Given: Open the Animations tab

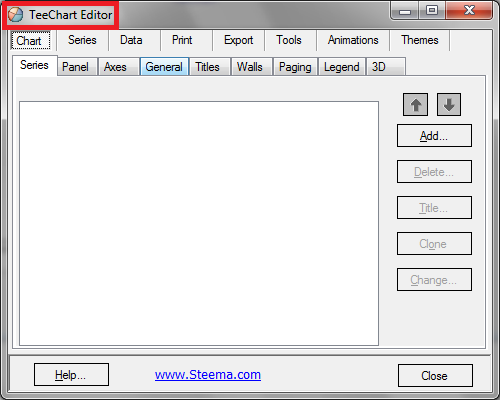Looking at the screenshot, I should point(353,40).
